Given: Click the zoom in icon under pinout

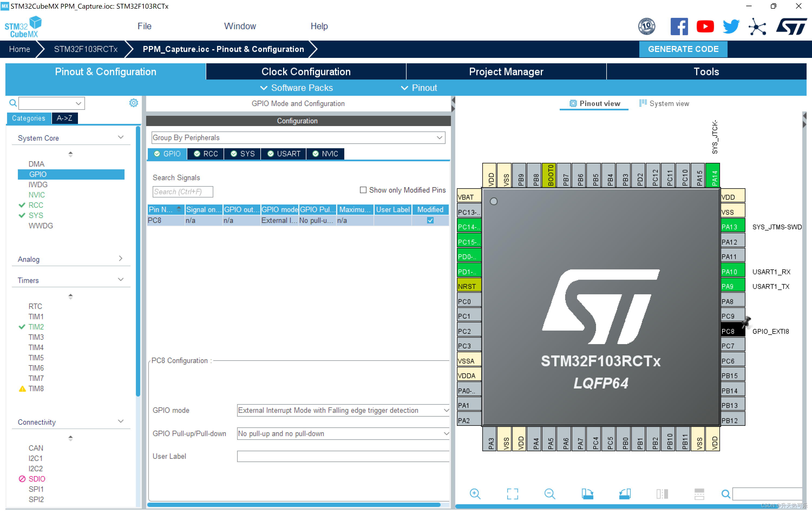Looking at the screenshot, I should click(475, 494).
